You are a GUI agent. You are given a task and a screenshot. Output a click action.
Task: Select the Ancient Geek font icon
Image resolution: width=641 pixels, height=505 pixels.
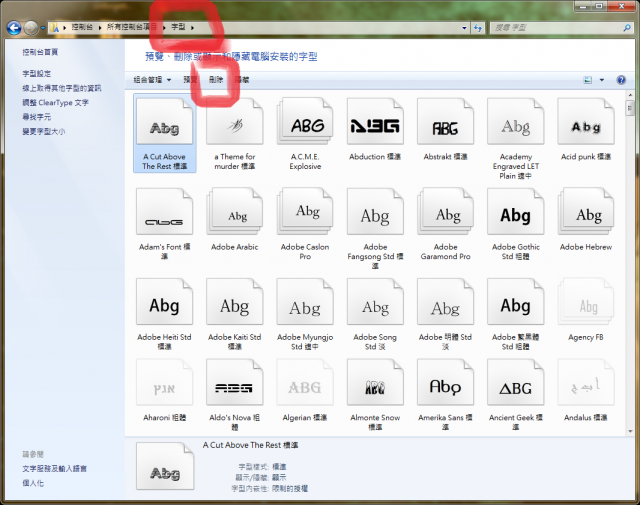pyautogui.click(x=516, y=382)
